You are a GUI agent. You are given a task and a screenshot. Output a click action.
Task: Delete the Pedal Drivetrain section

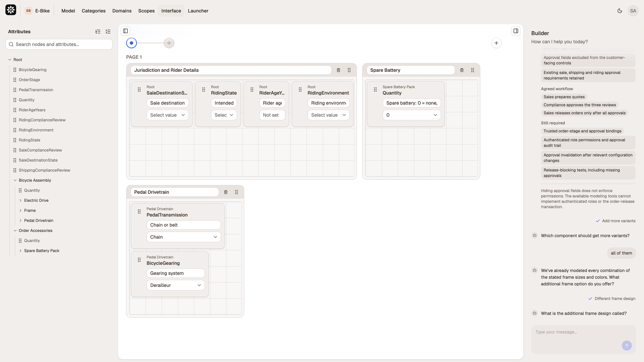[226, 192]
